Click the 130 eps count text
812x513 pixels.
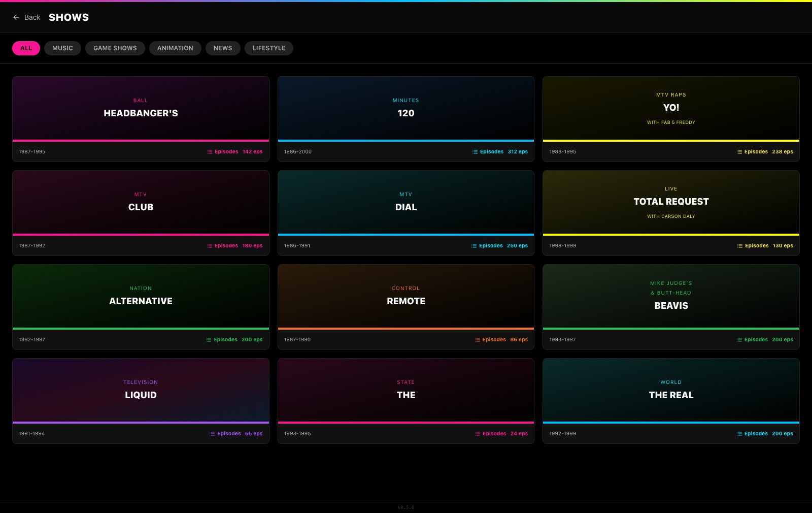pos(783,246)
